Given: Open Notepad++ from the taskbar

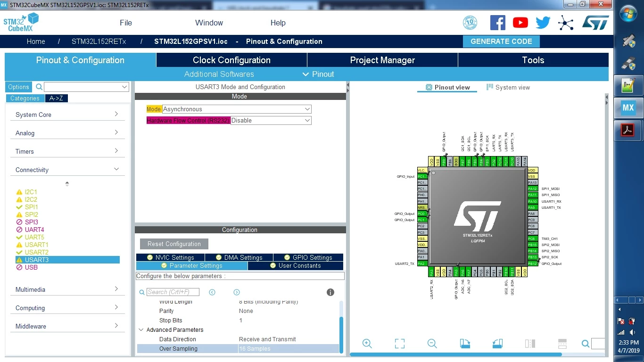Looking at the screenshot, I should pos(628,86).
